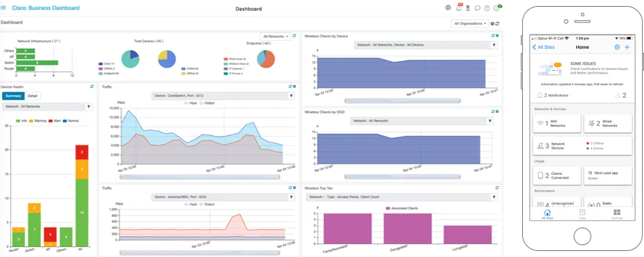Tap the gear icon in mobile app
Image resolution: width=644 pixels, height=257 pixels.
617,48
